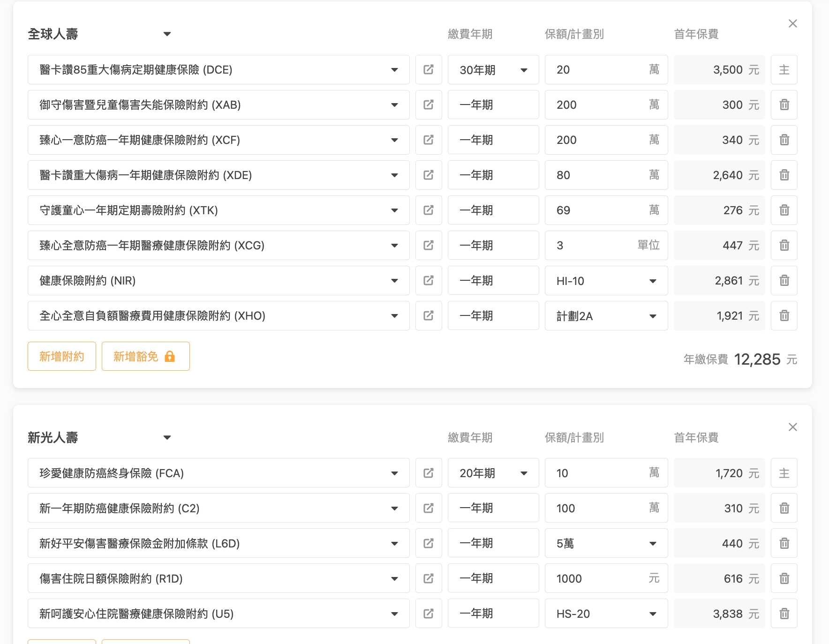Open external link for FCA product
The height and width of the screenshot is (644, 829).
pos(429,473)
